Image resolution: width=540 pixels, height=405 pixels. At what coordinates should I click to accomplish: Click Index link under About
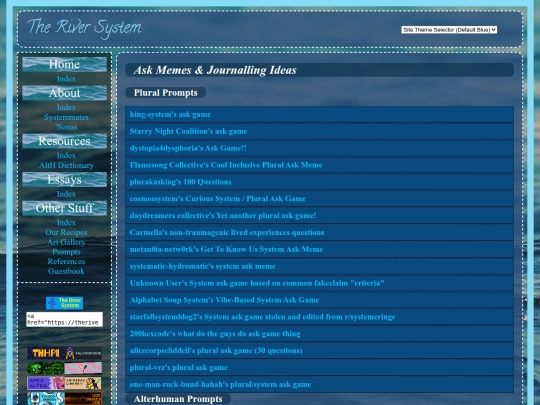tap(66, 107)
